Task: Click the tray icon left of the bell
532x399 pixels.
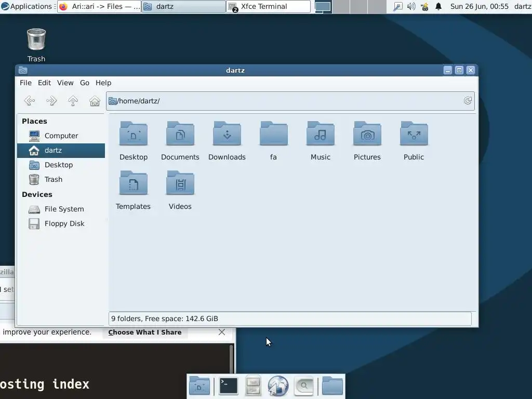Action: [x=424, y=6]
